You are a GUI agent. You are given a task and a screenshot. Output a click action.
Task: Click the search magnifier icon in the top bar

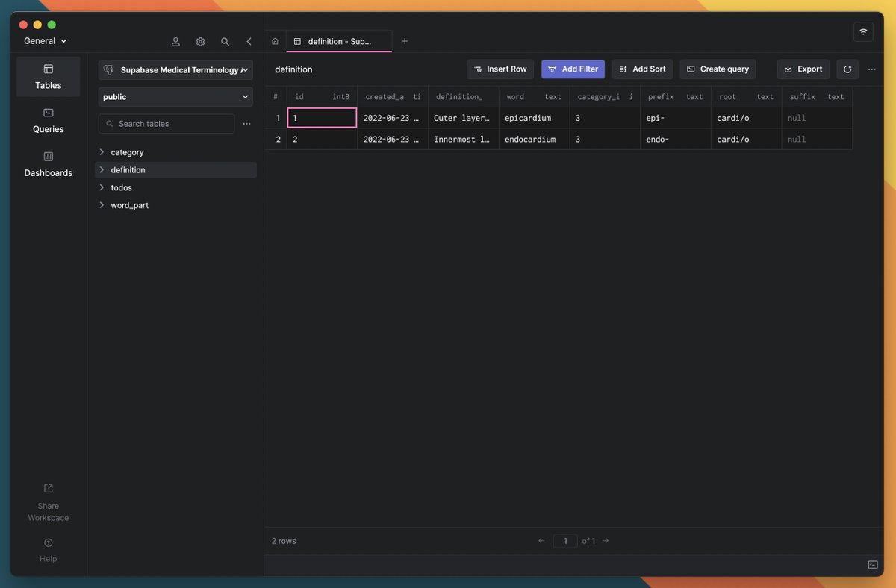(x=225, y=42)
